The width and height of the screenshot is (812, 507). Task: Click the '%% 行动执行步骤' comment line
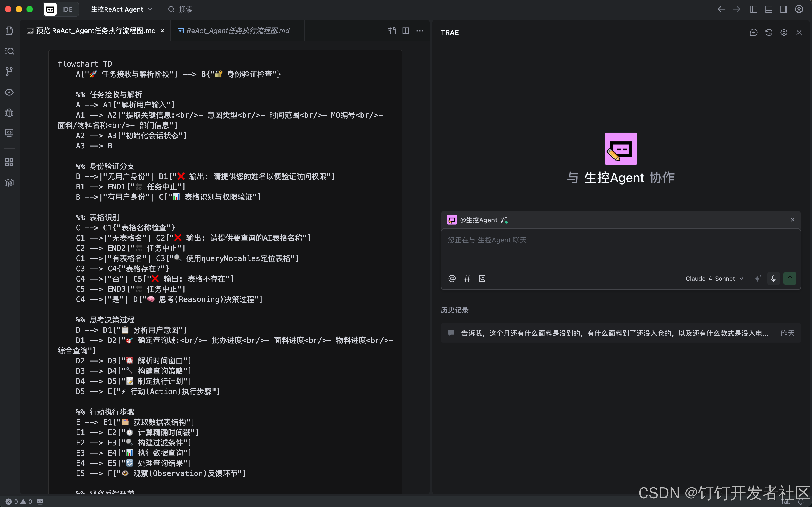105,412
